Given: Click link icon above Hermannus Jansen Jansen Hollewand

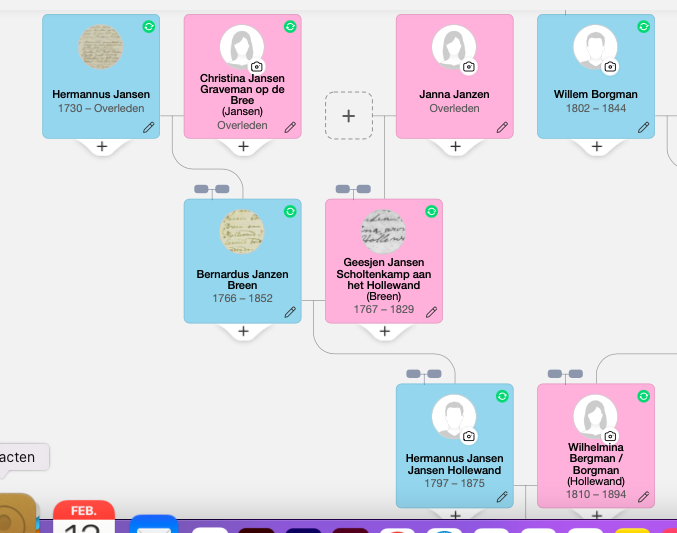Looking at the screenshot, I should [x=424, y=374].
